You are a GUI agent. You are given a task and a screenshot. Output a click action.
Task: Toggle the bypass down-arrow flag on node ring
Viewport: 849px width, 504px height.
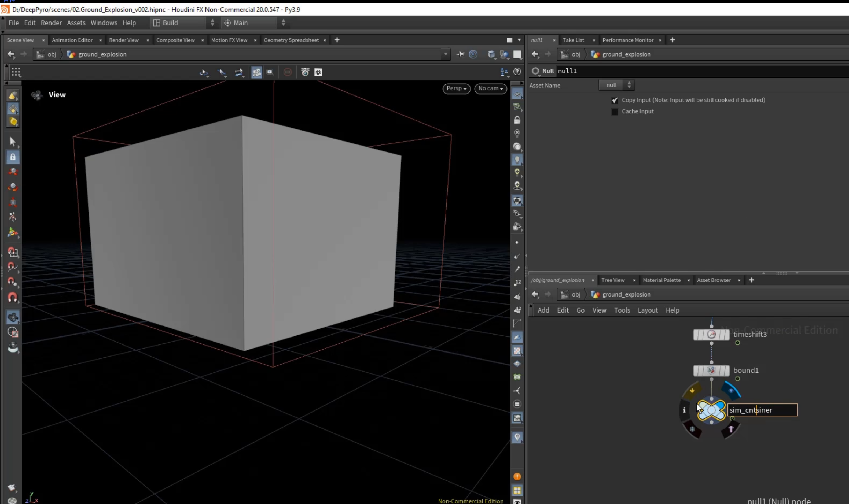point(692,391)
